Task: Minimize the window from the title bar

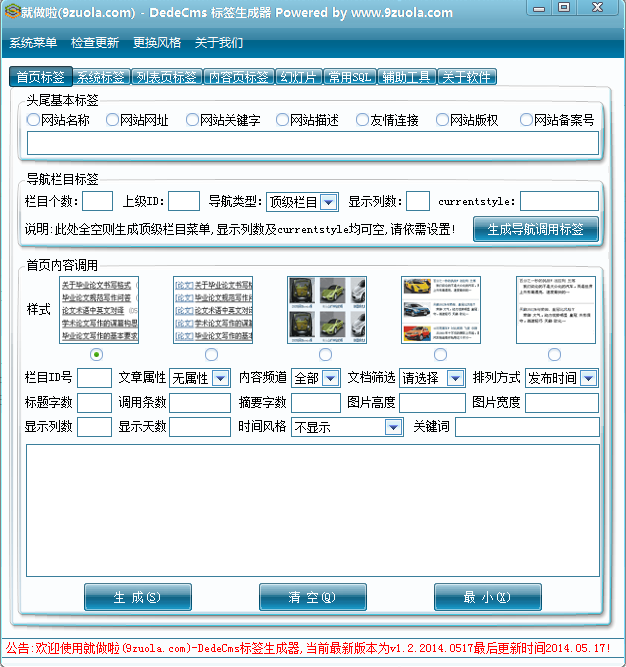Action: pos(539,8)
